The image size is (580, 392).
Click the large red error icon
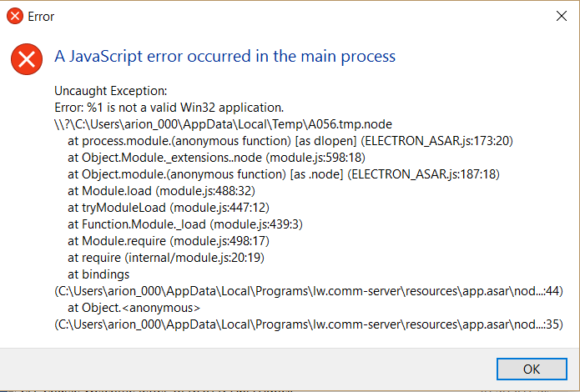[27, 59]
